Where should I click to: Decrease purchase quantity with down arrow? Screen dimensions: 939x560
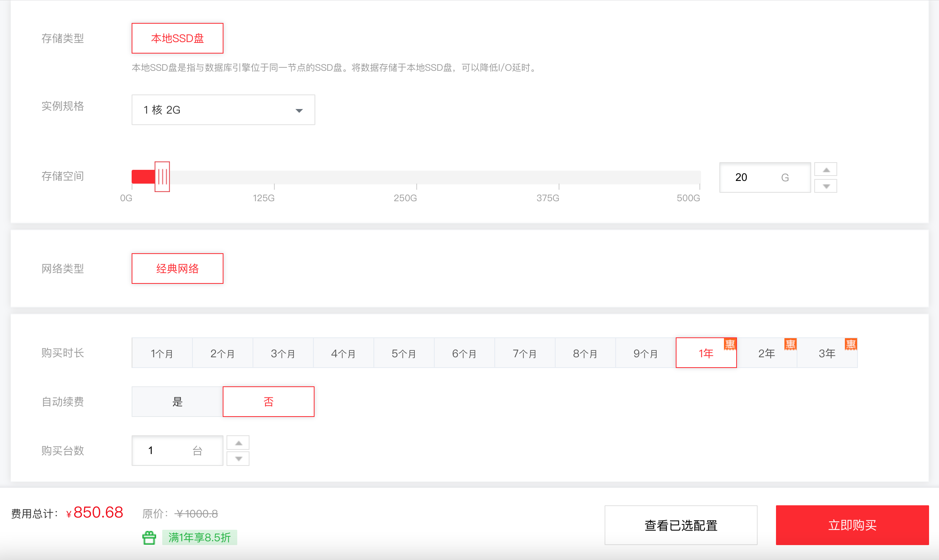238,459
